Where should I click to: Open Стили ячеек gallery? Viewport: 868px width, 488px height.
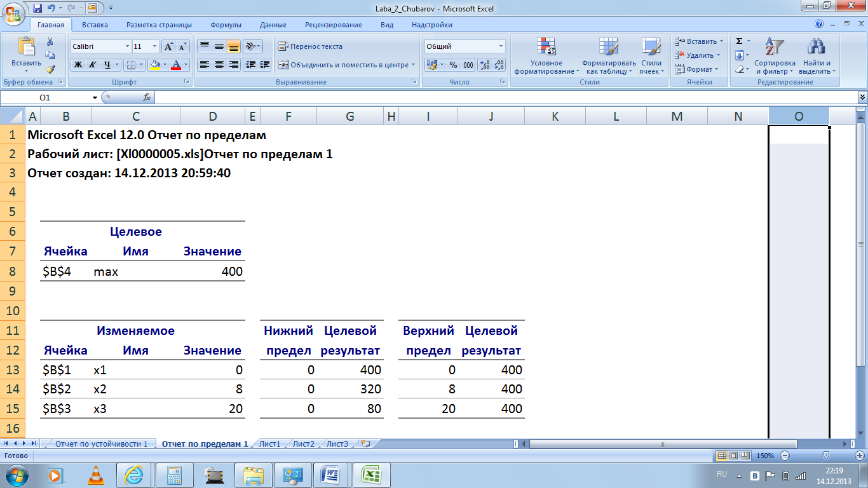coord(651,56)
